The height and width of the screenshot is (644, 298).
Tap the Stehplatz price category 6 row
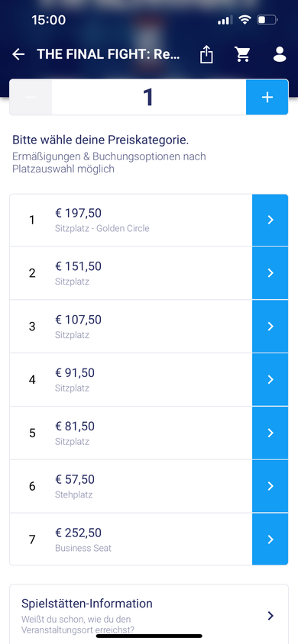[149, 486]
